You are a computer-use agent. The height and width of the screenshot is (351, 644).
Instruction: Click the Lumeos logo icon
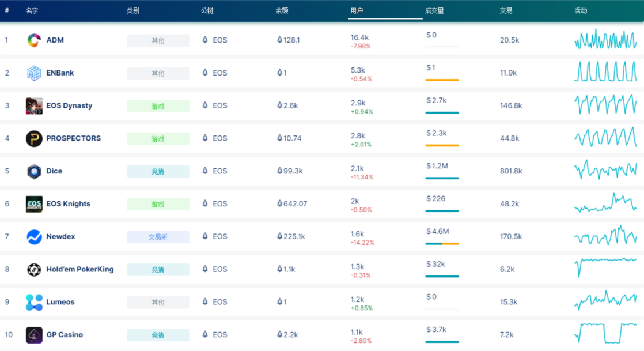click(x=34, y=302)
